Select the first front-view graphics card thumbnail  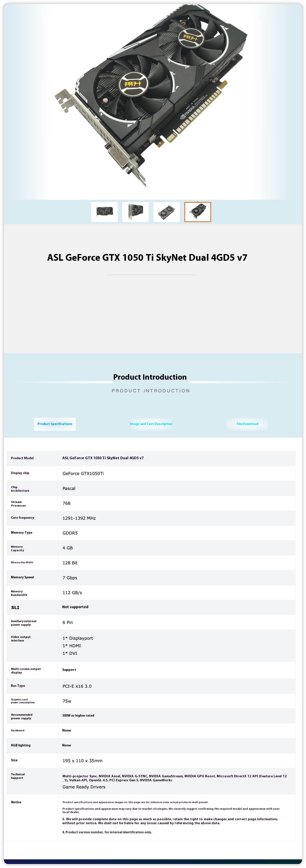pyautogui.click(x=104, y=212)
